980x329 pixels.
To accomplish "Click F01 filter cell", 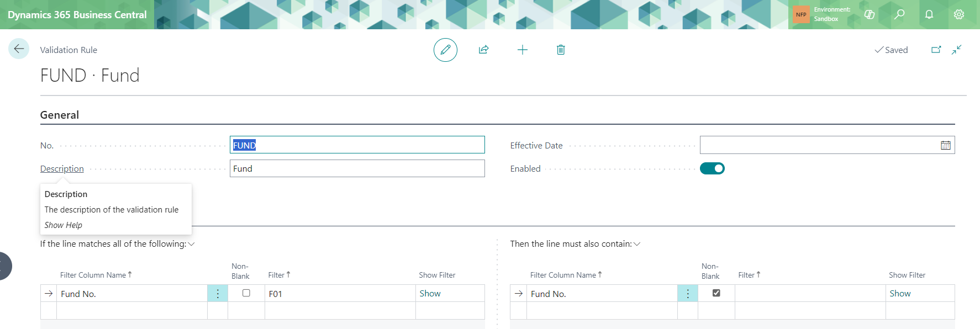I will click(340, 294).
